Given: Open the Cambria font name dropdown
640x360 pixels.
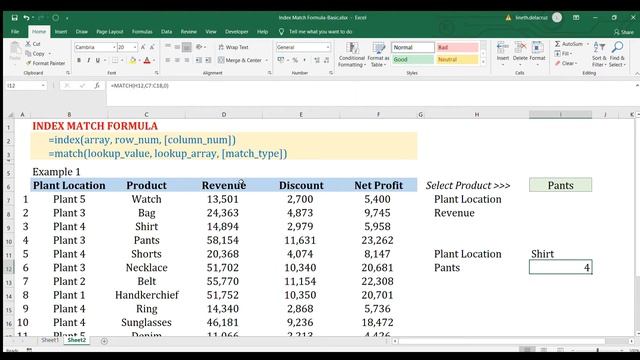Looking at the screenshot, I should click(114, 47).
